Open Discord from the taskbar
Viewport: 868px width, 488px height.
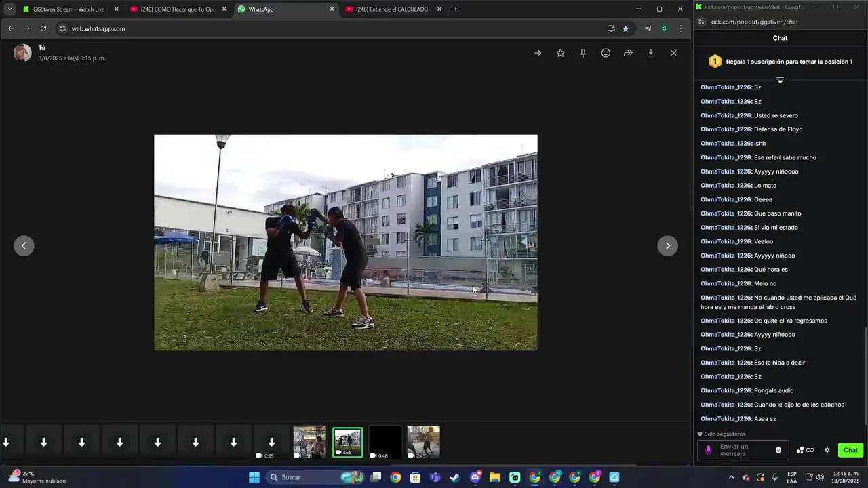(x=475, y=477)
